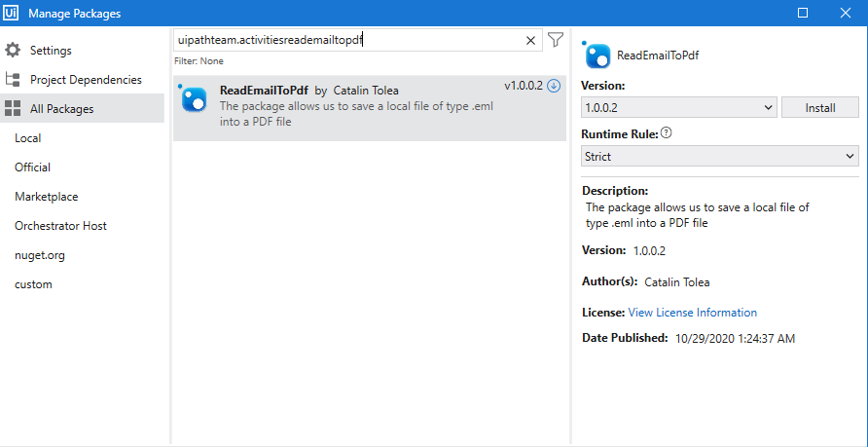Expand the Version 1.0.0.2 dropdown

coord(679,107)
